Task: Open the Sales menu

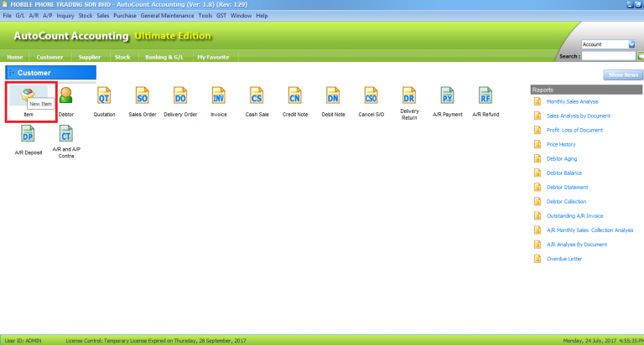Action: 103,16
